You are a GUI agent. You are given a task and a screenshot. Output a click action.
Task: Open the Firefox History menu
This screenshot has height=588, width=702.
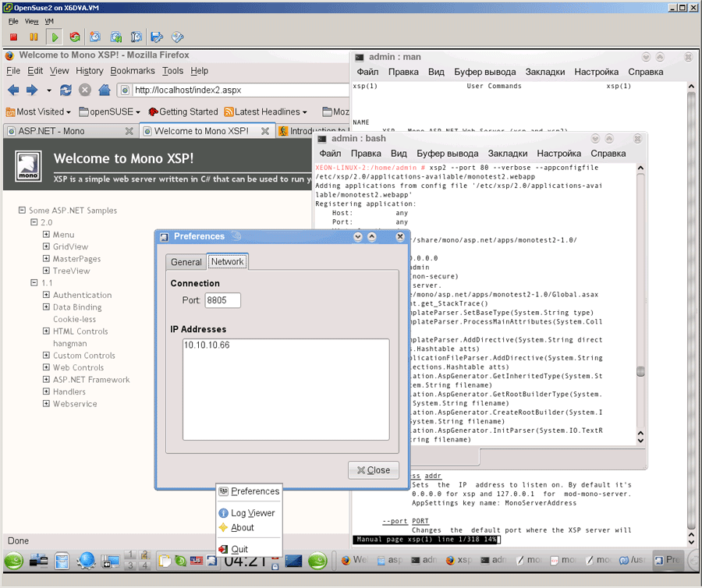[x=89, y=71]
